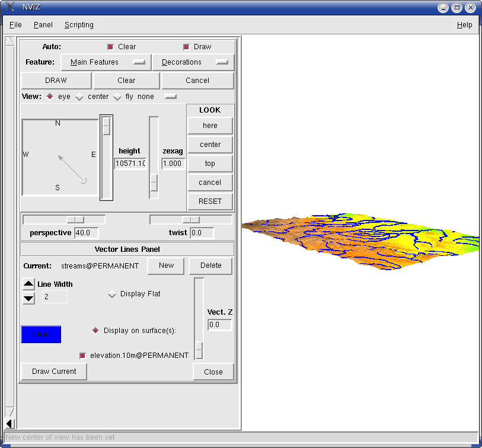The height and width of the screenshot is (448, 482).
Task: Click the Clear button below Feature
Action: (x=126, y=81)
